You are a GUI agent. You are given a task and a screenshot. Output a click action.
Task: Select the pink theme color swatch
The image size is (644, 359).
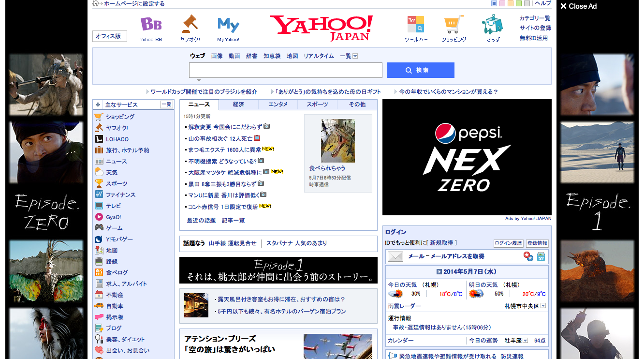pos(502,4)
